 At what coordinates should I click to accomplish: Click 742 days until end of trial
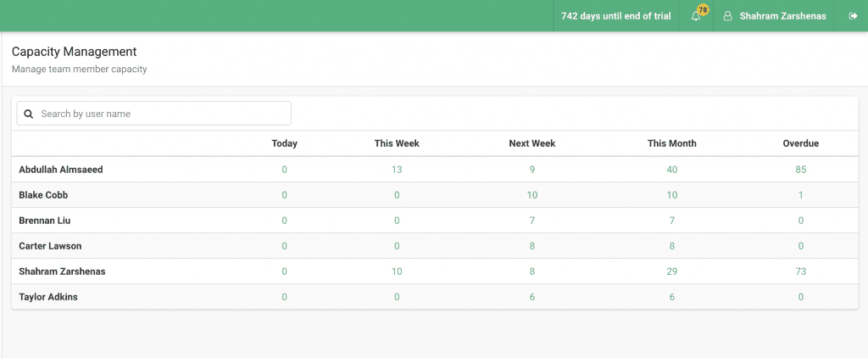[616, 16]
